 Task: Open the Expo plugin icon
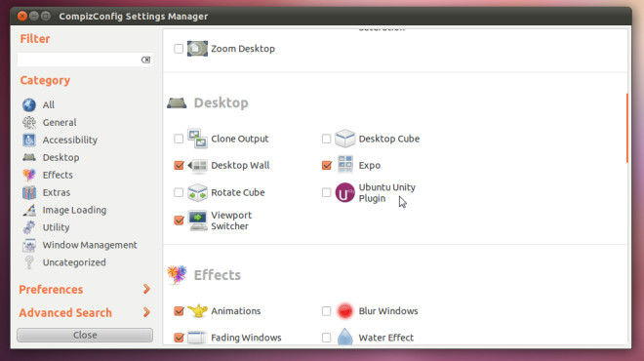click(345, 165)
